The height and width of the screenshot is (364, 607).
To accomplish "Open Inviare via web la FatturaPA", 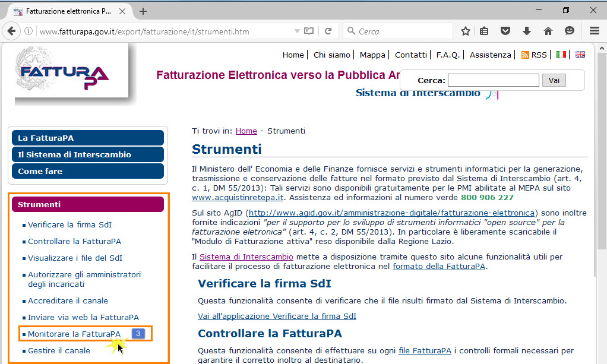I will point(83,317).
